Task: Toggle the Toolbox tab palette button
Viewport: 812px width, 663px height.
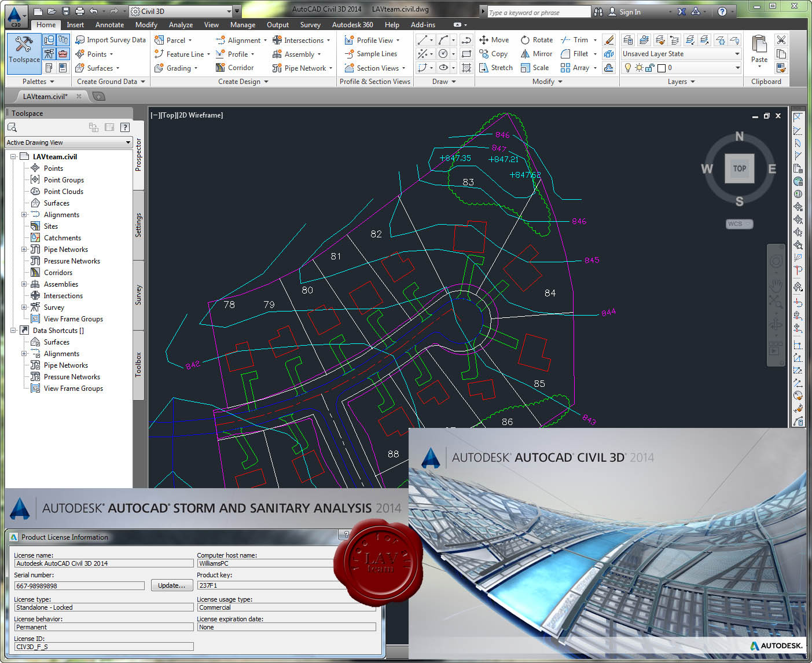Action: click(138, 365)
